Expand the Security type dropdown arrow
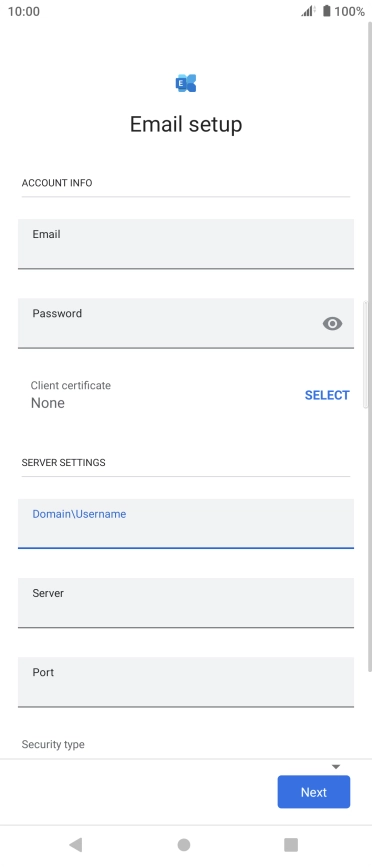372x868 pixels. tap(335, 767)
